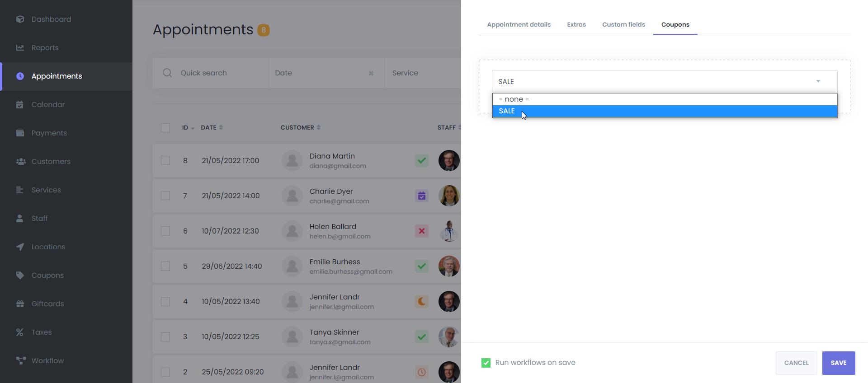Click date 29/06/2022 14:40
Screen dimensions: 868x383
[232, 266]
